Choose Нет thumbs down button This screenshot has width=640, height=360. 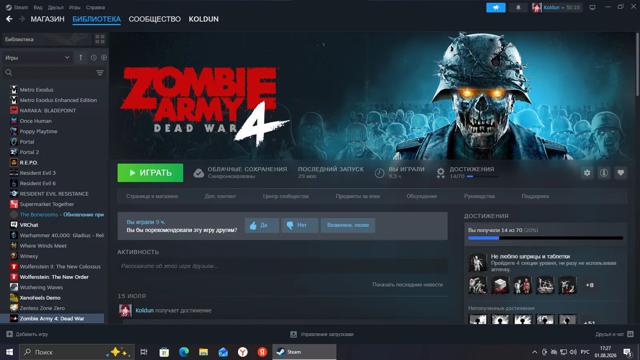pyautogui.click(x=300, y=225)
